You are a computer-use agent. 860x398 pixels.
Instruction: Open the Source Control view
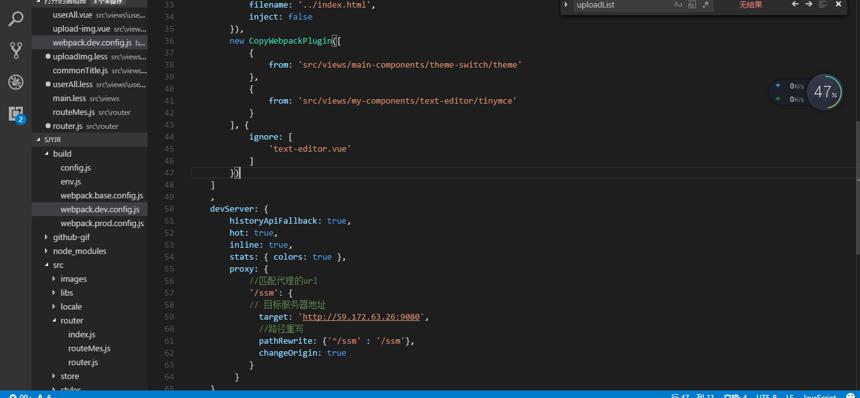coord(15,50)
